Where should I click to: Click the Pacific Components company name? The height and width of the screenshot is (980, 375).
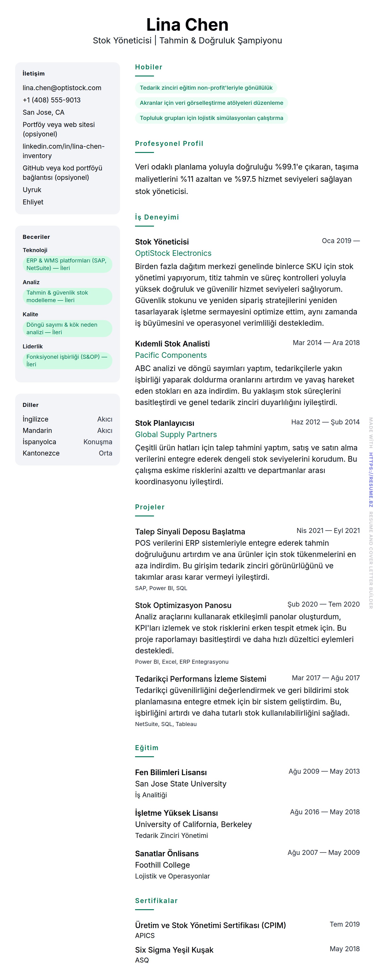170,355
